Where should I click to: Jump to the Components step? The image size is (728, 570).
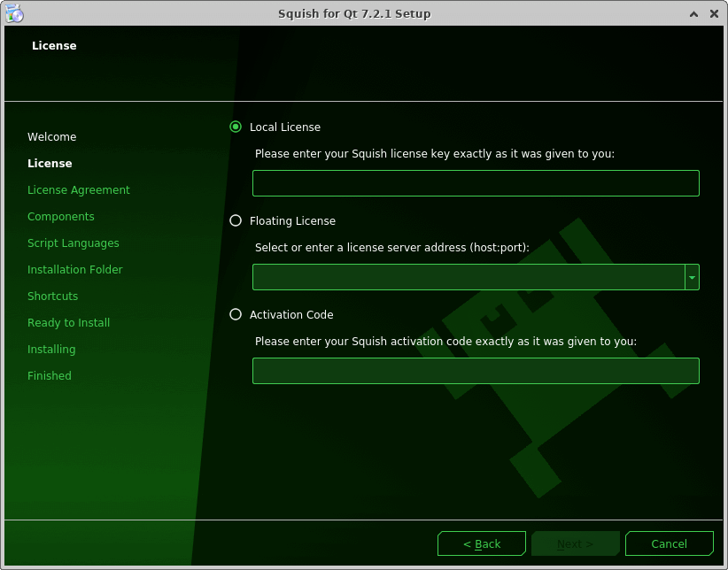(x=61, y=217)
